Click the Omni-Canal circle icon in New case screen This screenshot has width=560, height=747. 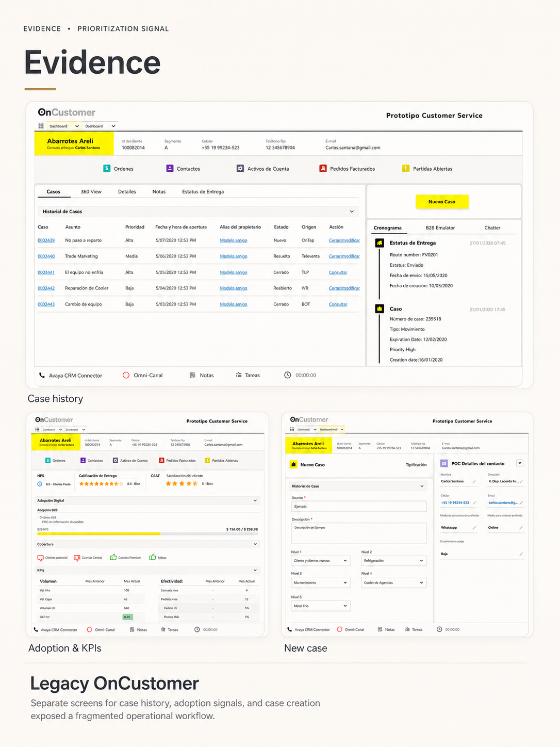point(340,629)
